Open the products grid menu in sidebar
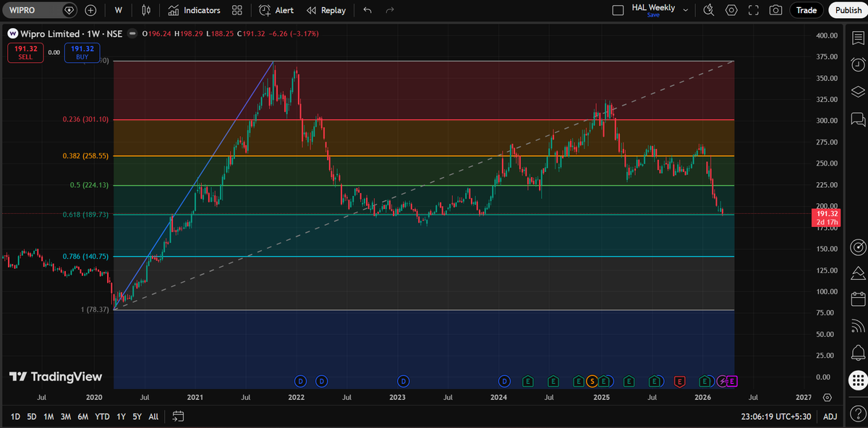This screenshot has width=868, height=428. click(858, 379)
